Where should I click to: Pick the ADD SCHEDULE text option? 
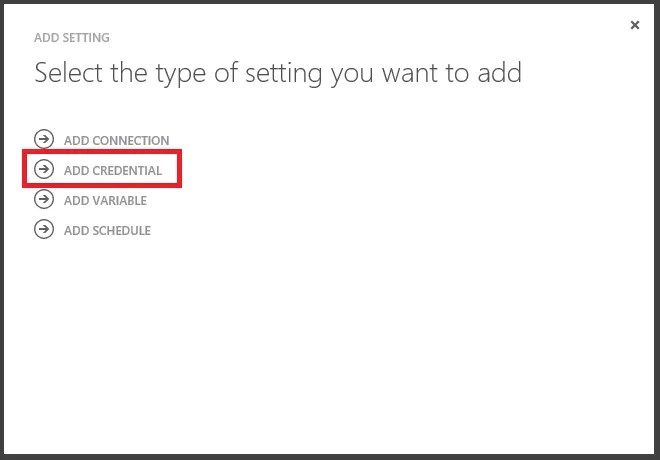click(107, 231)
